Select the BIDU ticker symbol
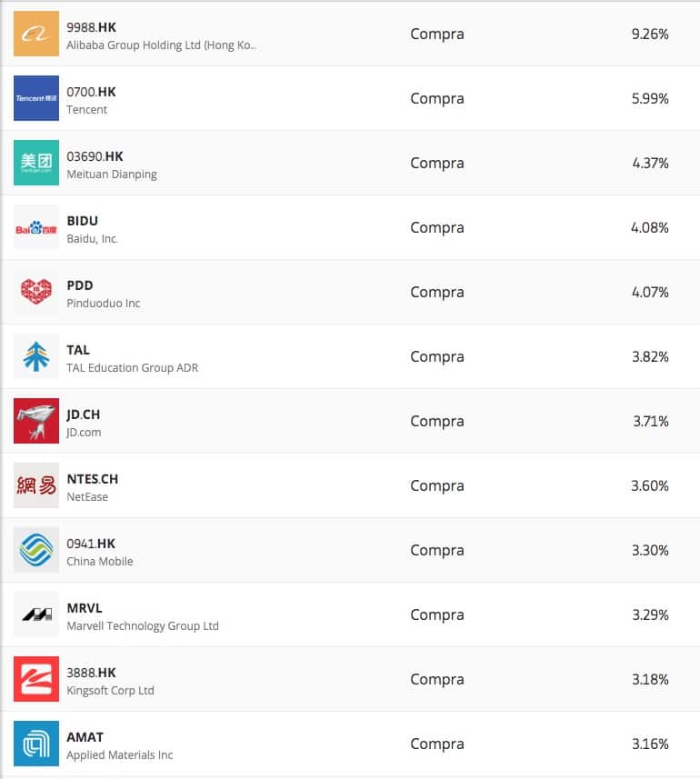The width and height of the screenshot is (700, 779). 82,221
